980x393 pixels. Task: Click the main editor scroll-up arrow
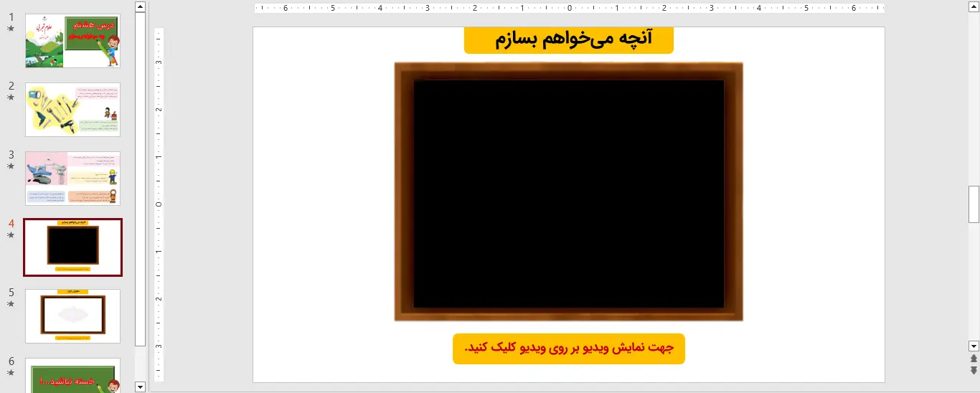974,6
